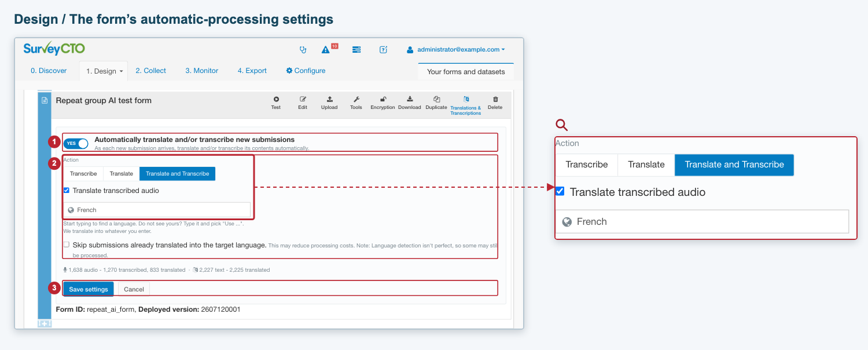Screen dimensions: 868x350
Task: Click the document icon beside the form title
Action: click(45, 100)
